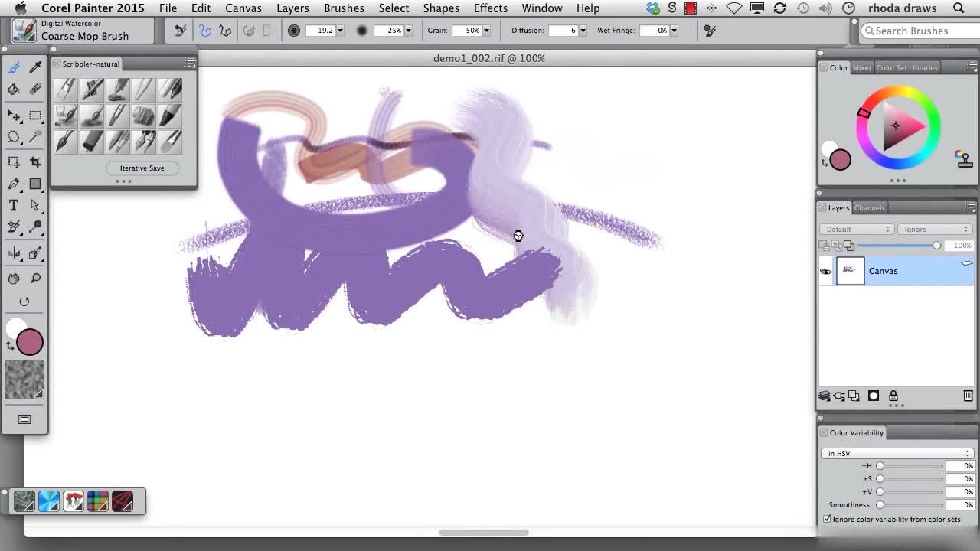Hide the Canvas layer with eye icon
980x551 pixels.
click(x=826, y=271)
